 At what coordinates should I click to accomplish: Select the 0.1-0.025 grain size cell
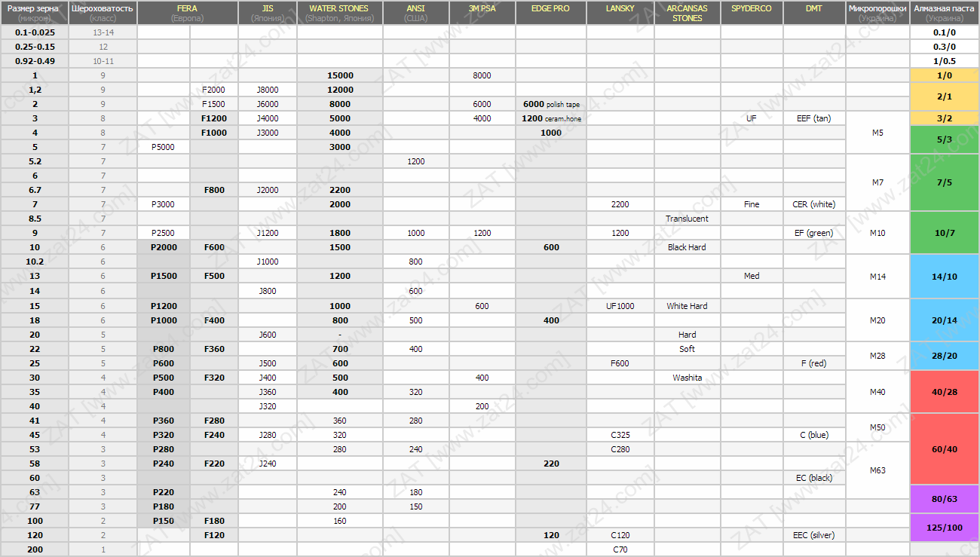pos(35,32)
